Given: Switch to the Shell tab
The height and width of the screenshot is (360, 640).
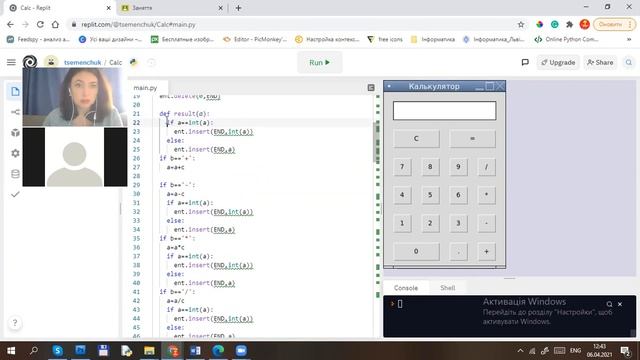Looking at the screenshot, I should click(447, 288).
